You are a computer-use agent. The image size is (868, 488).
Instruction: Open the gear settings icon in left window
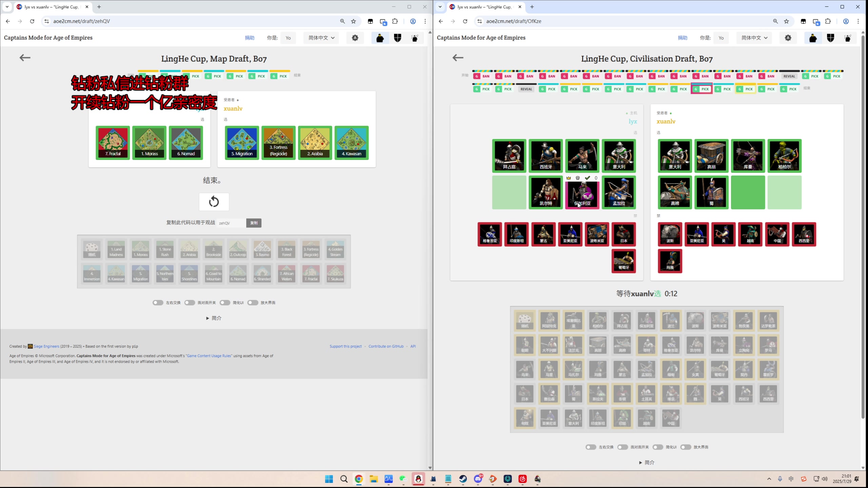pos(355,38)
